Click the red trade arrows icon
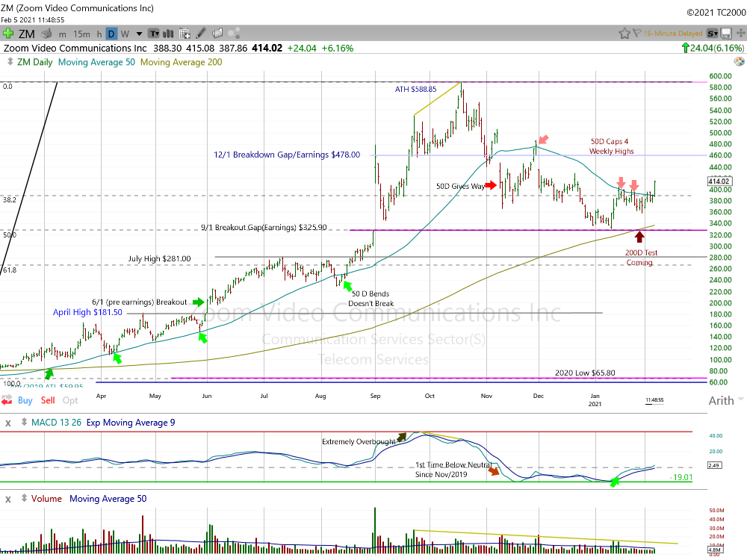The image size is (747, 560). point(7,400)
